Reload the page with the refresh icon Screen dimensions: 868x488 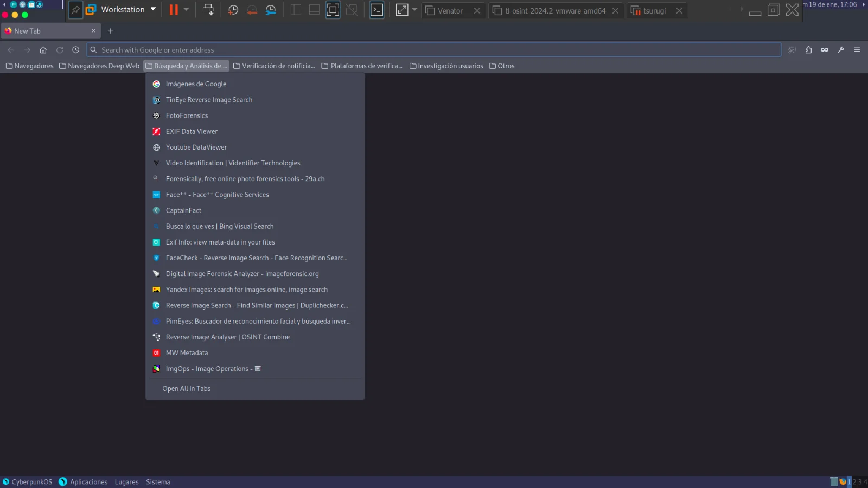[x=60, y=50]
